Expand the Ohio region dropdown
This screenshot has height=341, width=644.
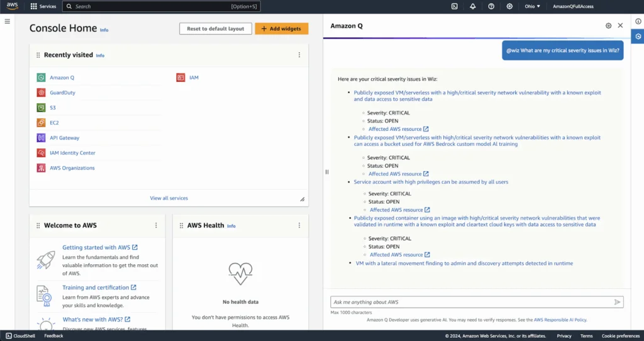(x=532, y=6)
